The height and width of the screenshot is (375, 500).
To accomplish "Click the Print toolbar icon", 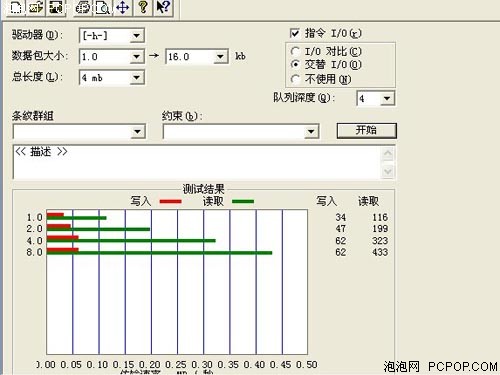I will 82,7.
